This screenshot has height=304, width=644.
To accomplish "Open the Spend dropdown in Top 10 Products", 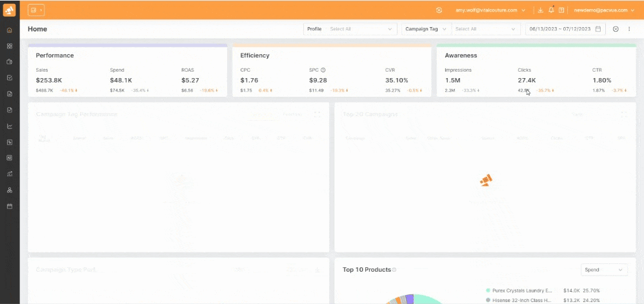I will coord(603,270).
